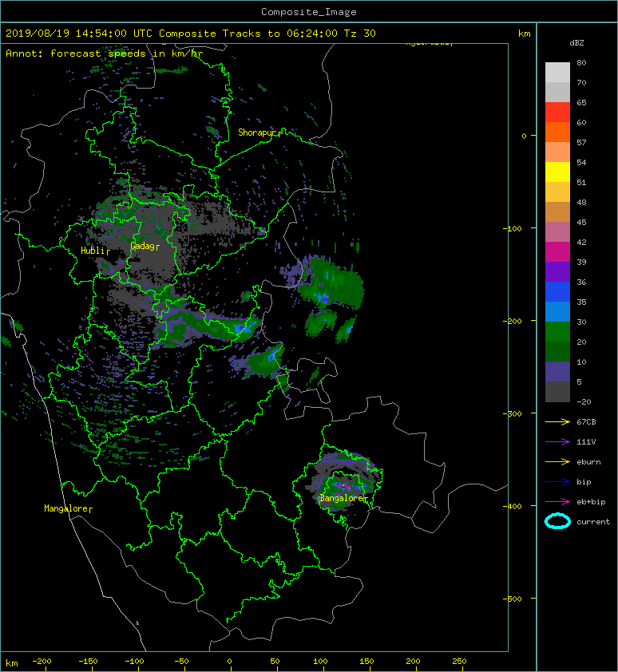Select the bright yellow 54–51 dBZ swatch
This screenshot has width=618, height=672.
[x=557, y=172]
